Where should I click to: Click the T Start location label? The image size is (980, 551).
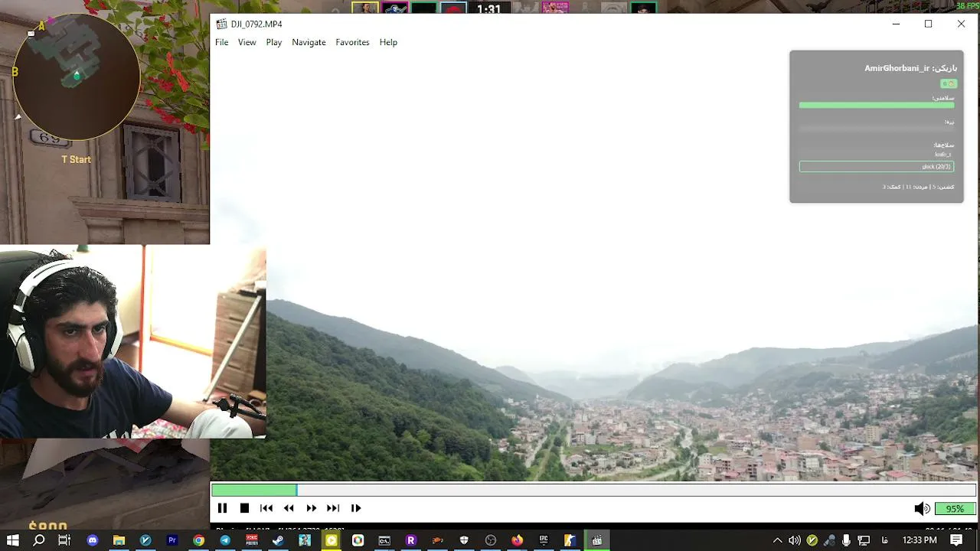[76, 159]
